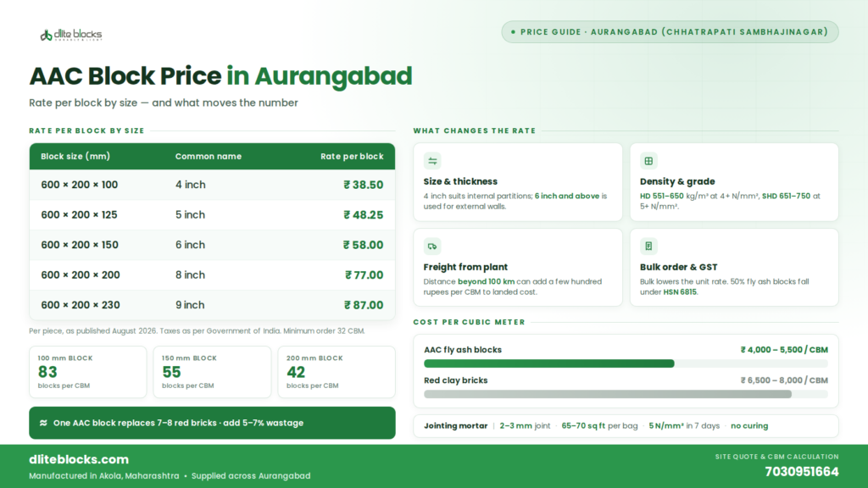This screenshot has width=868, height=488.
Task: Click the 600 × 200 × 125 cell
Action: click(x=79, y=214)
